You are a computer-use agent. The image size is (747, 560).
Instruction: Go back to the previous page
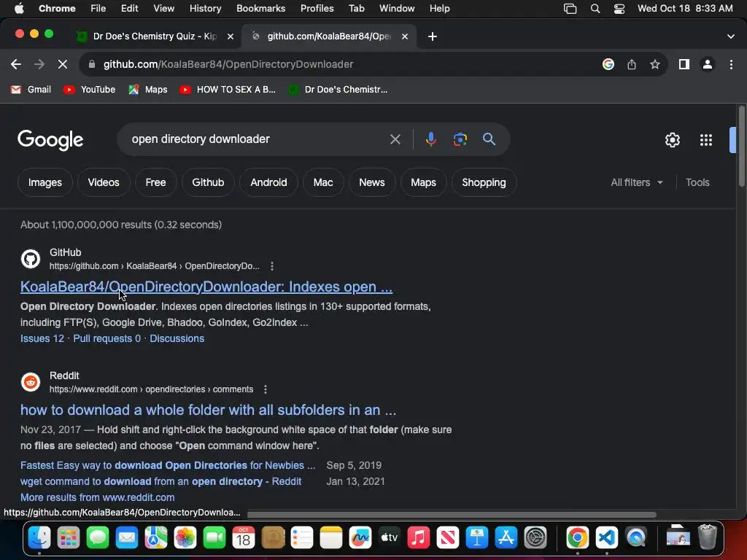tap(16, 64)
